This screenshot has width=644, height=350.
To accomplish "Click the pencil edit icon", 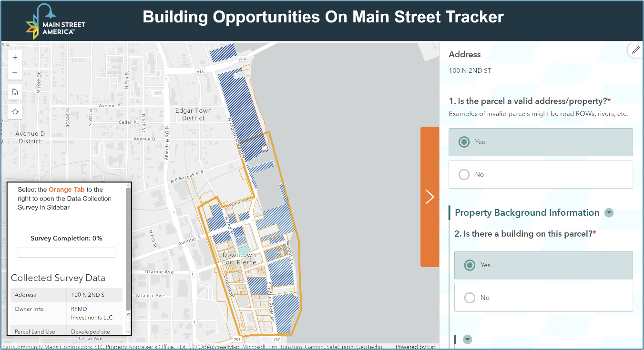I will coord(635,50).
